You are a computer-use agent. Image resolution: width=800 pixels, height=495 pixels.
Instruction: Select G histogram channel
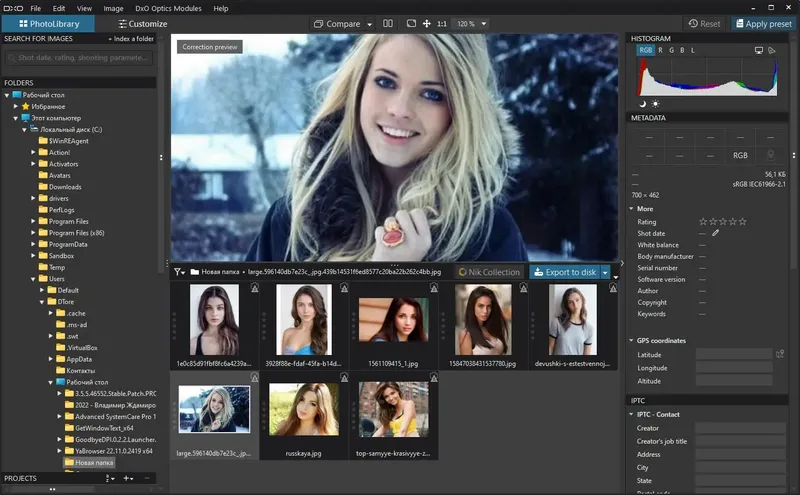pyautogui.click(x=671, y=50)
